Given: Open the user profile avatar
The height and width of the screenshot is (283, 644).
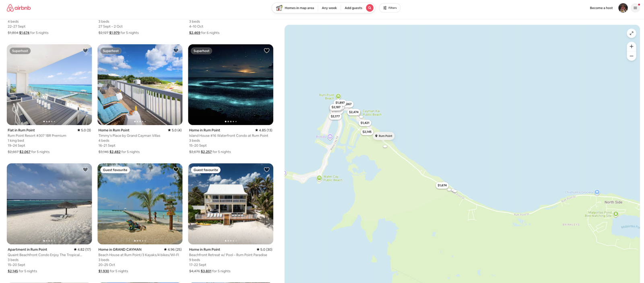Looking at the screenshot, I should 623,8.
